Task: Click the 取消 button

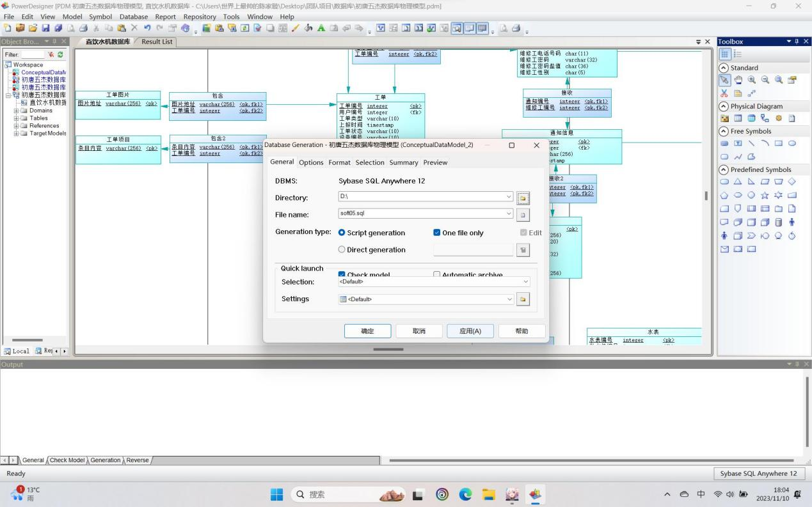Action: [418, 331]
